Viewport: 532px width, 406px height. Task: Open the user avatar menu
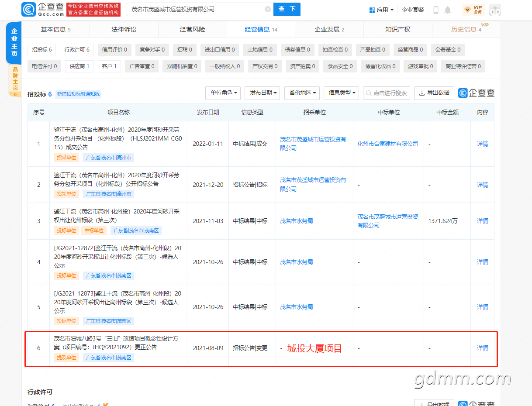[x=495, y=10]
